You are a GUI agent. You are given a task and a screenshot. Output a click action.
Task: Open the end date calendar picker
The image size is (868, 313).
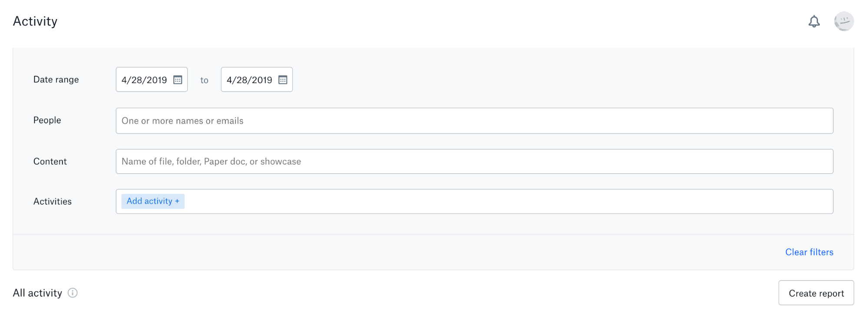pyautogui.click(x=284, y=79)
